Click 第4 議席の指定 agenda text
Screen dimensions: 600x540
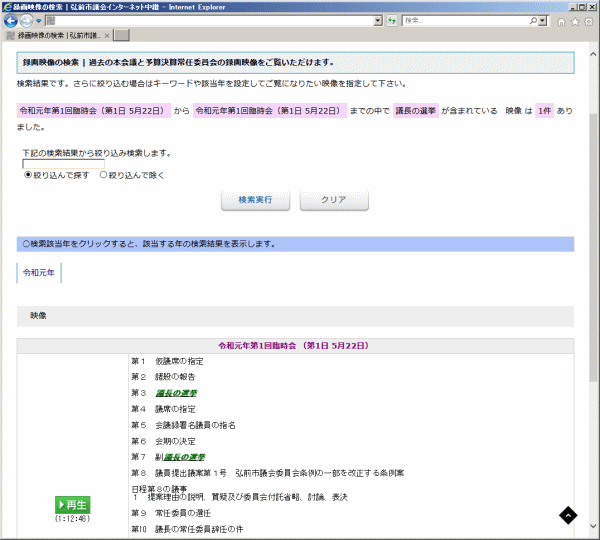163,409
